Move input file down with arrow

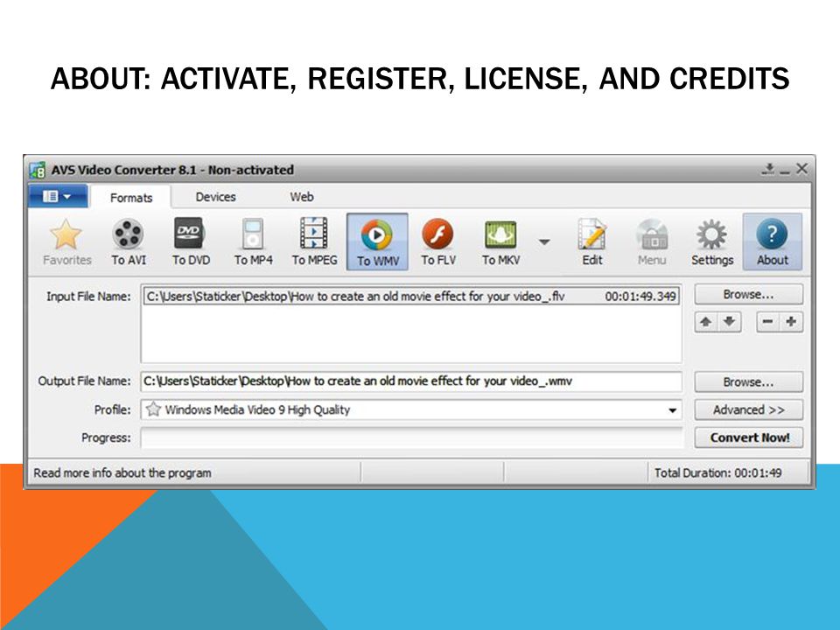tap(729, 322)
